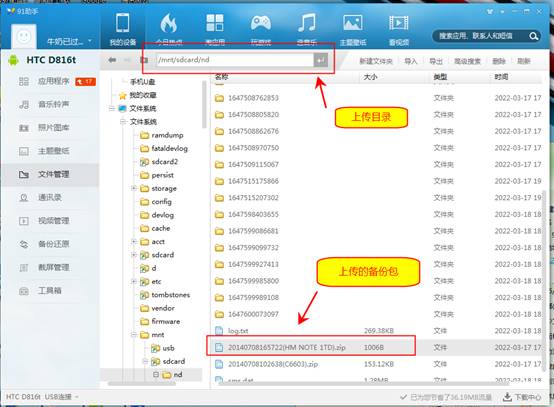This screenshot has height=407, width=554.
Task: Open the games controller icon
Action: tap(261, 29)
